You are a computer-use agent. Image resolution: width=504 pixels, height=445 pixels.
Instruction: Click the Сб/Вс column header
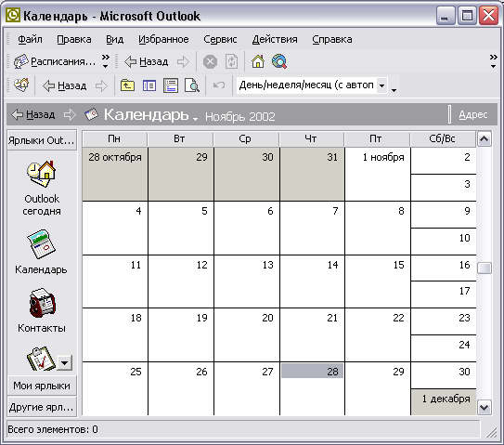(443, 138)
